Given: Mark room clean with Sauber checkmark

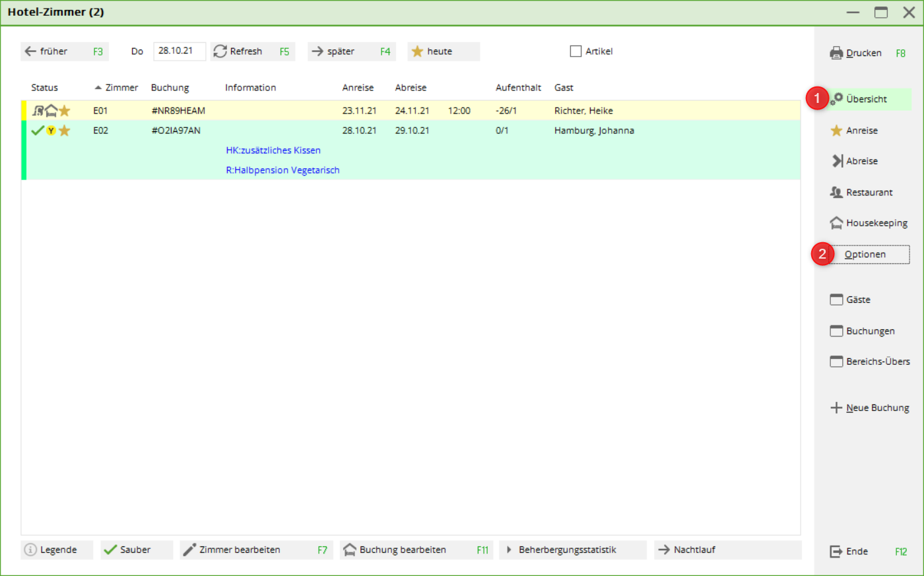Looking at the screenshot, I should [x=111, y=550].
